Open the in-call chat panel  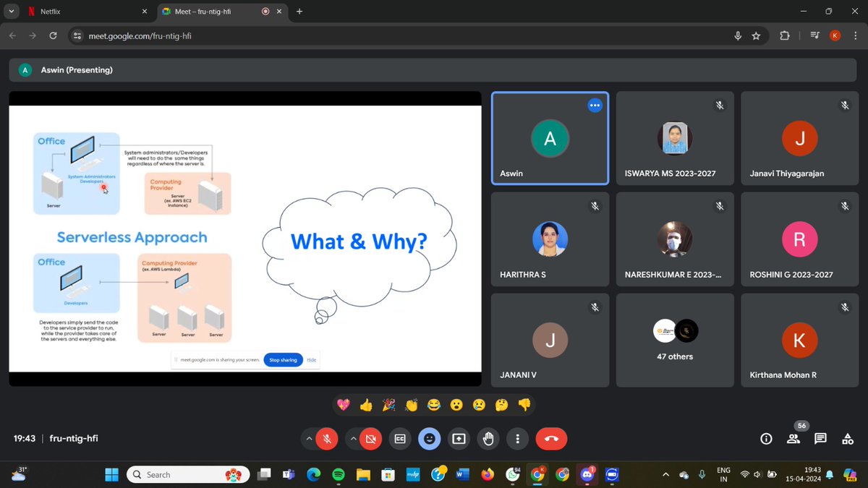point(820,439)
